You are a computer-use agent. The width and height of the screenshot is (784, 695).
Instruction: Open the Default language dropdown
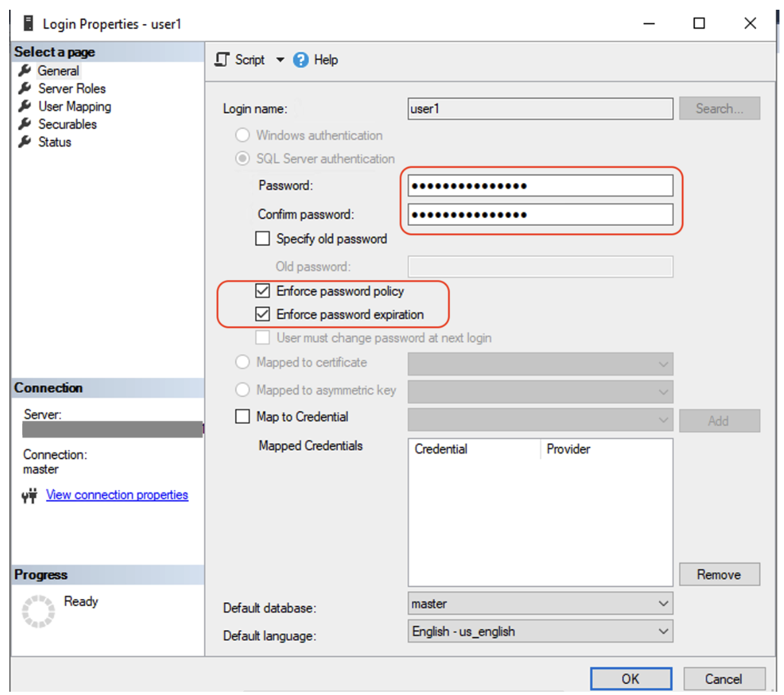click(540, 631)
